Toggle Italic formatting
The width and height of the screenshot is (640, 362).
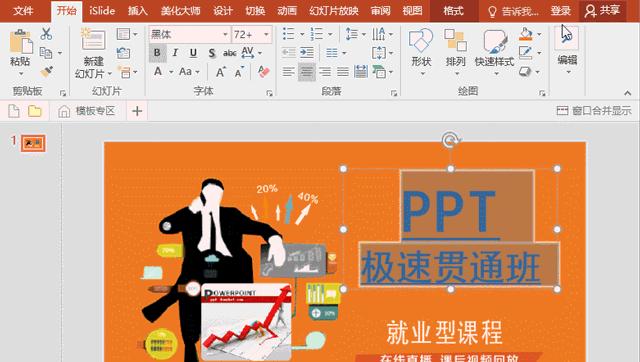click(x=175, y=53)
